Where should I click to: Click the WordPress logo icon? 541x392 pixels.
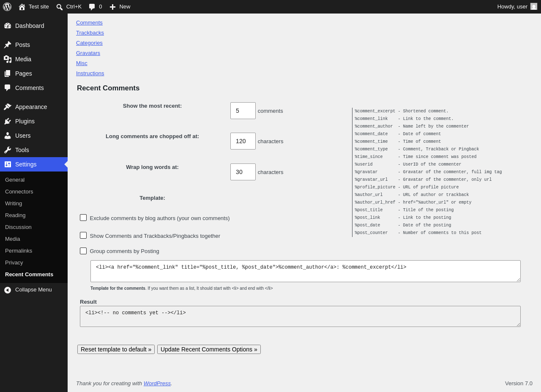(x=7, y=7)
